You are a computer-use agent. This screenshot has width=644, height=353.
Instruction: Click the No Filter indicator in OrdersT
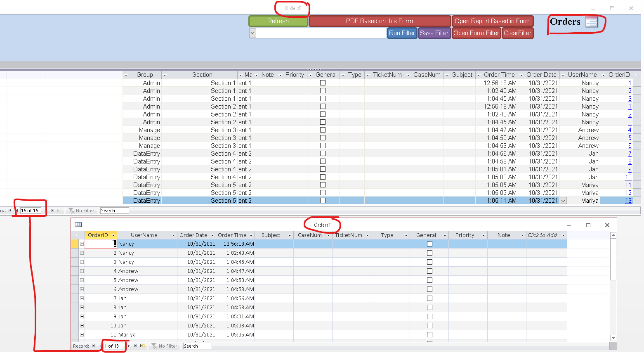pyautogui.click(x=164, y=346)
